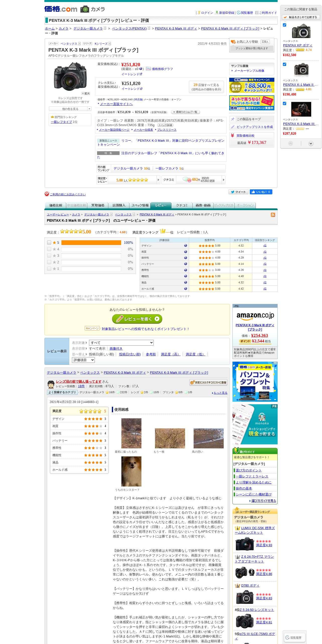
Task: Click the 閲覧履歴 floating history button
Action: (x=295, y=637)
